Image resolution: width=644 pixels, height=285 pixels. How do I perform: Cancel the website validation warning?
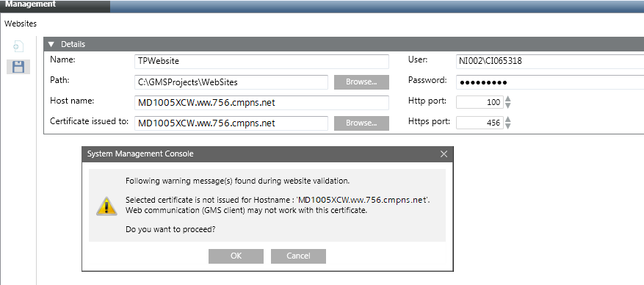[298, 256]
